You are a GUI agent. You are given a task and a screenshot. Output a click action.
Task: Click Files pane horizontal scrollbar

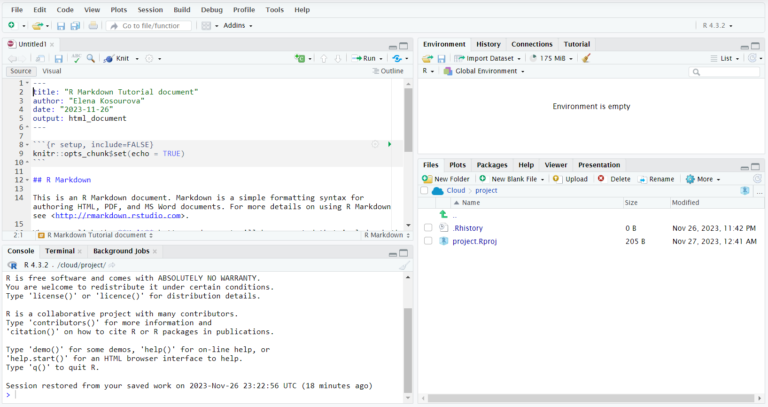(x=592, y=398)
